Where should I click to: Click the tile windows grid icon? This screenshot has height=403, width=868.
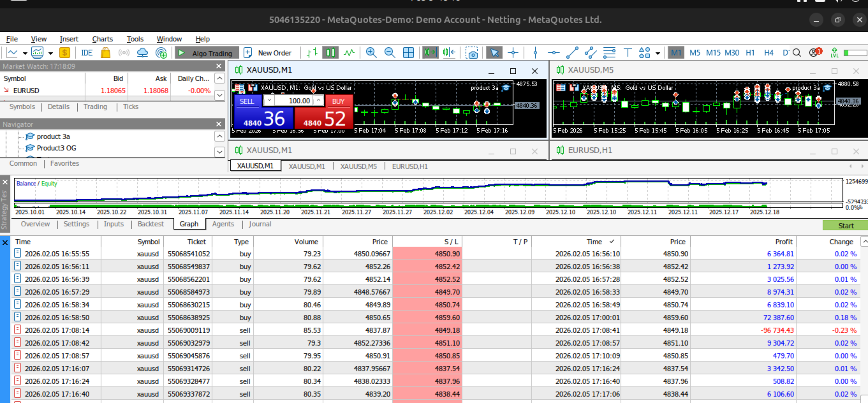click(x=409, y=53)
